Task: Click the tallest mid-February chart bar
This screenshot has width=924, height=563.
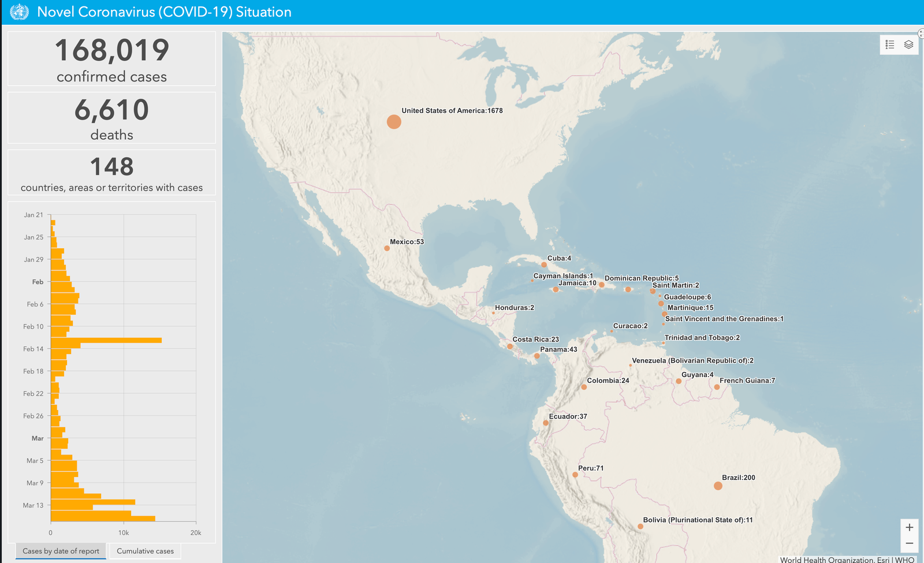Action: click(x=106, y=340)
